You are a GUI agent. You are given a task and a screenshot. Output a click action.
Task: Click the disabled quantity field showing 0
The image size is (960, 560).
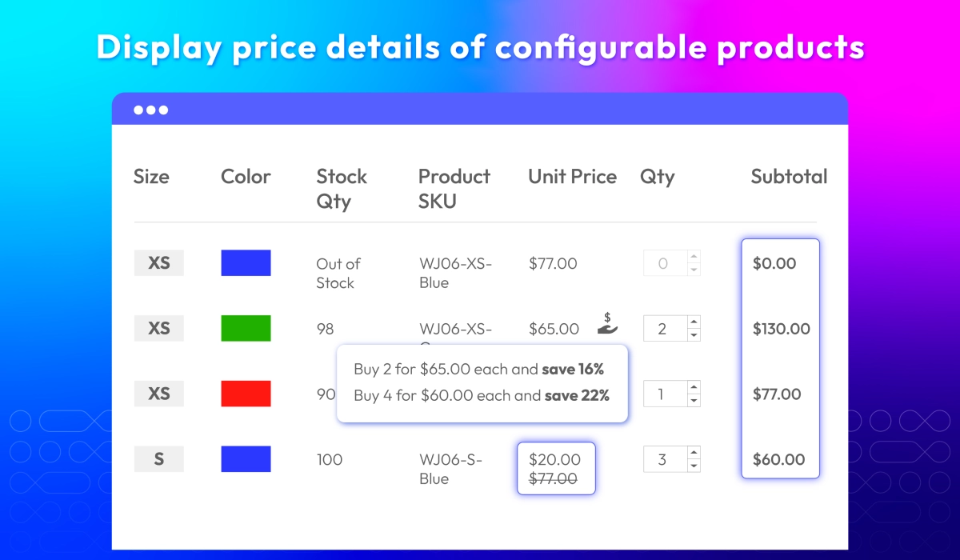[x=664, y=263]
